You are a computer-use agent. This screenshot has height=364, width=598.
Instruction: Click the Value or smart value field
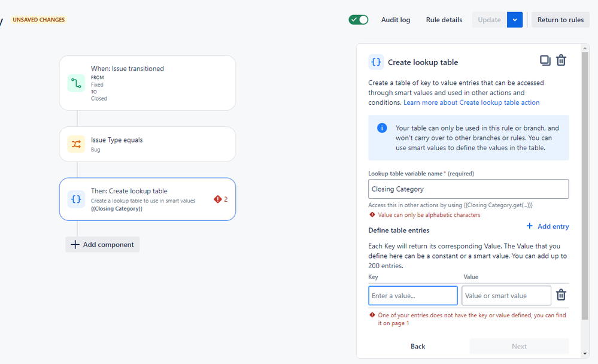[x=506, y=296]
